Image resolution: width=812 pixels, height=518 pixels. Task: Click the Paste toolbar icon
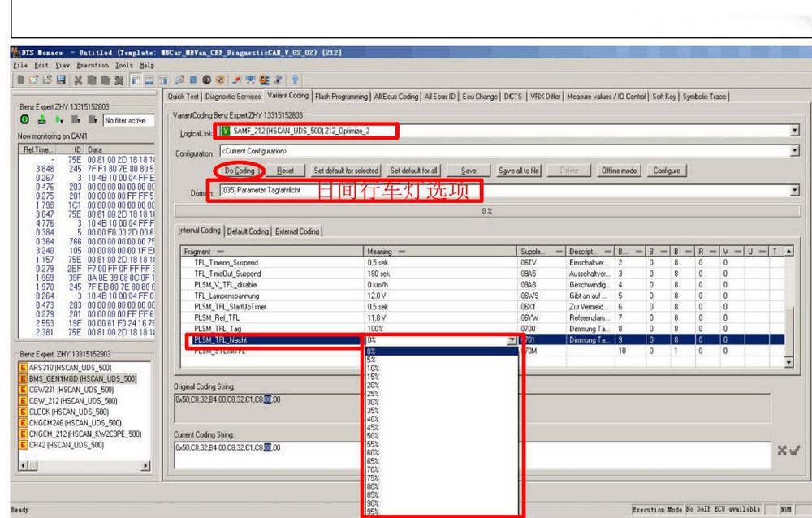[105, 80]
